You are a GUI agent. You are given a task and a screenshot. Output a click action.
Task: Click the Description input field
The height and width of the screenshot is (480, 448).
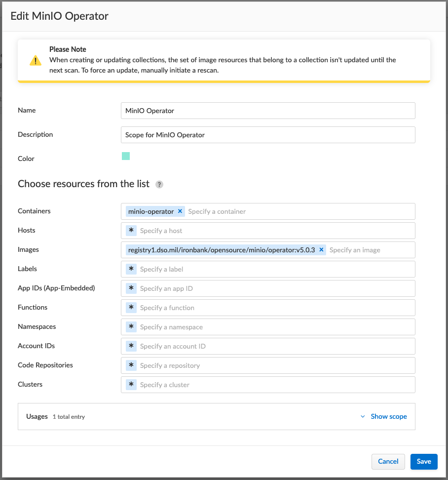pyautogui.click(x=267, y=135)
